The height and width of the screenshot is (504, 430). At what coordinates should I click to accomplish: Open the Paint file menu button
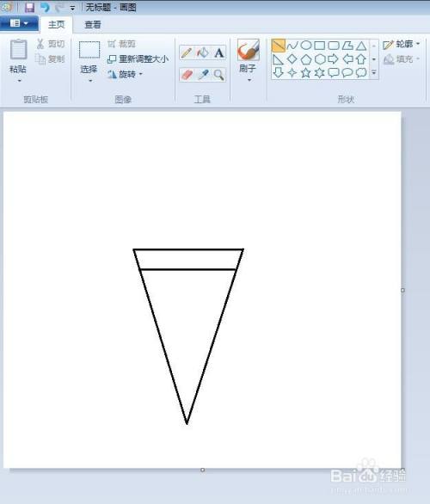click(19, 23)
